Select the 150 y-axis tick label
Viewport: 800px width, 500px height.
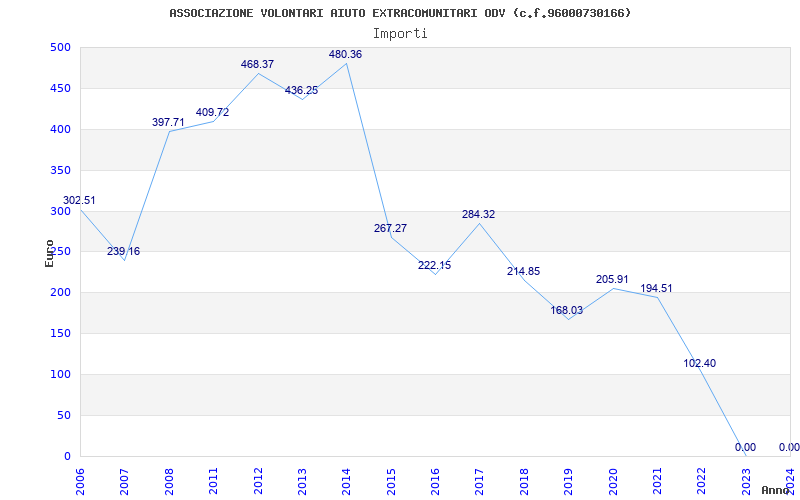click(60, 334)
